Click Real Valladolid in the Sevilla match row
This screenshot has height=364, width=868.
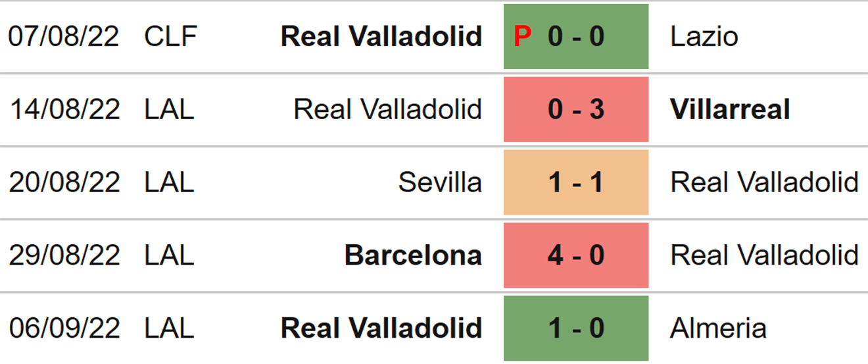click(764, 182)
